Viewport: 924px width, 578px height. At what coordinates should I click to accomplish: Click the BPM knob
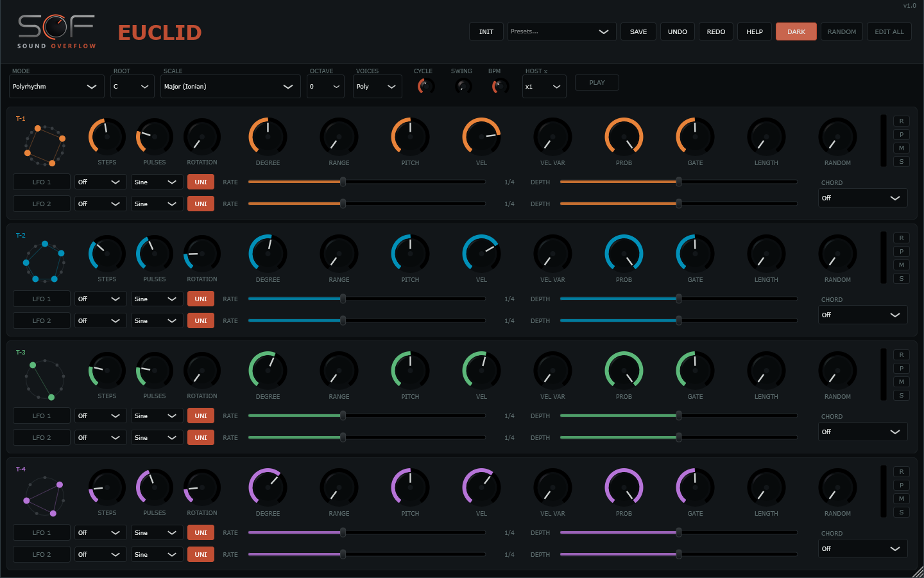[500, 85]
